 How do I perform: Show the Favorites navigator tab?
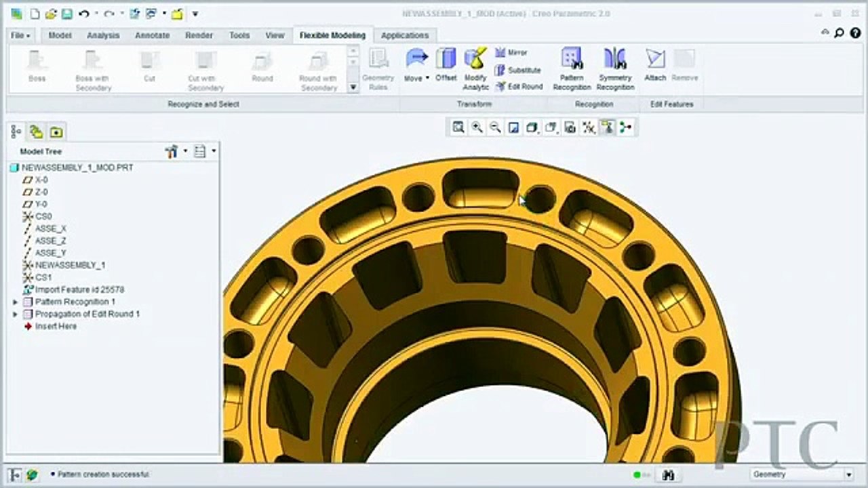pyautogui.click(x=56, y=131)
